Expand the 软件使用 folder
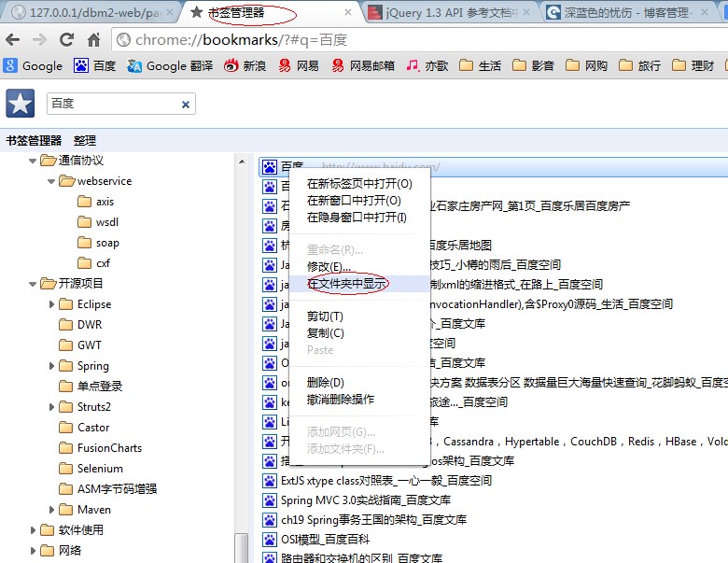The image size is (728, 563). [33, 530]
